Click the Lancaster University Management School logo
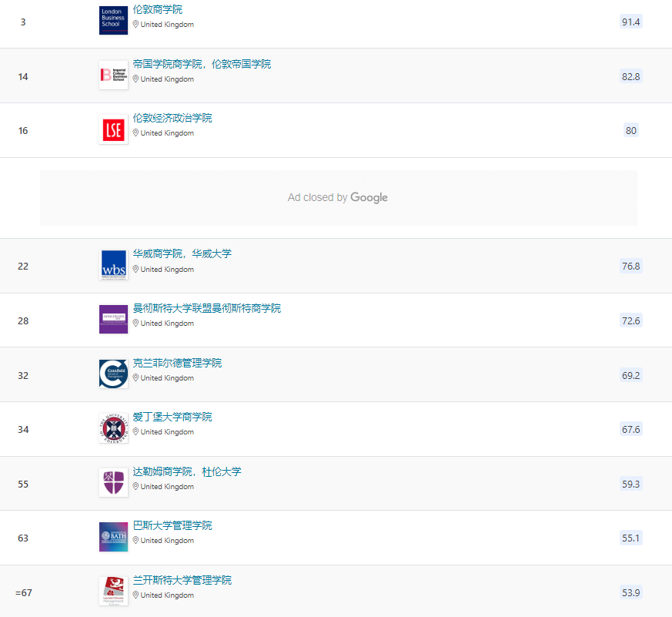 pyautogui.click(x=113, y=591)
